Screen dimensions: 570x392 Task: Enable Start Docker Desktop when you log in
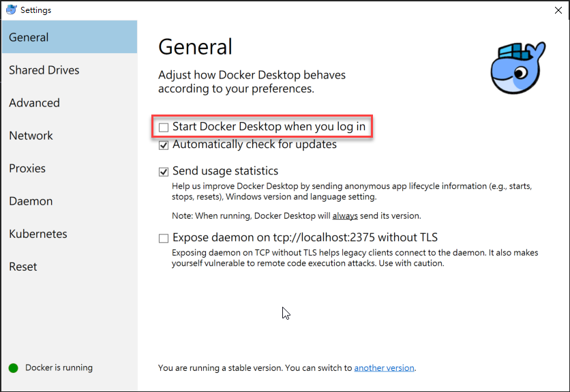pyautogui.click(x=164, y=127)
